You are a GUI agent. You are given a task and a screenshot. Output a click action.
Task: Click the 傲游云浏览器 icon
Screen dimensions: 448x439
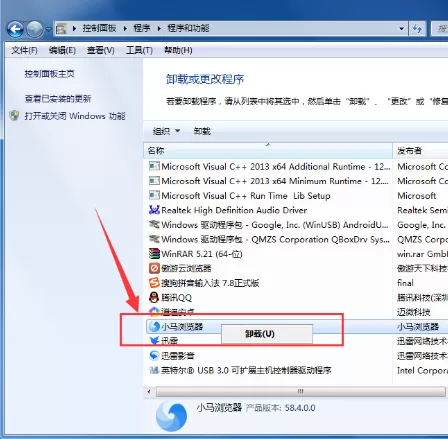[154, 268]
